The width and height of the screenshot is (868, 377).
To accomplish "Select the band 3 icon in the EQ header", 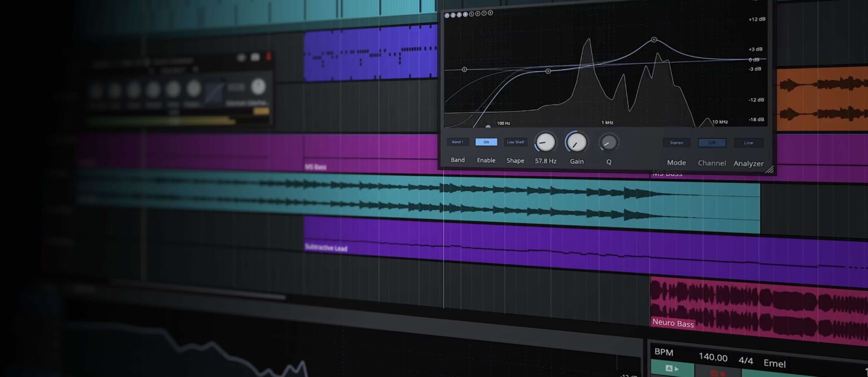I will tap(459, 14).
